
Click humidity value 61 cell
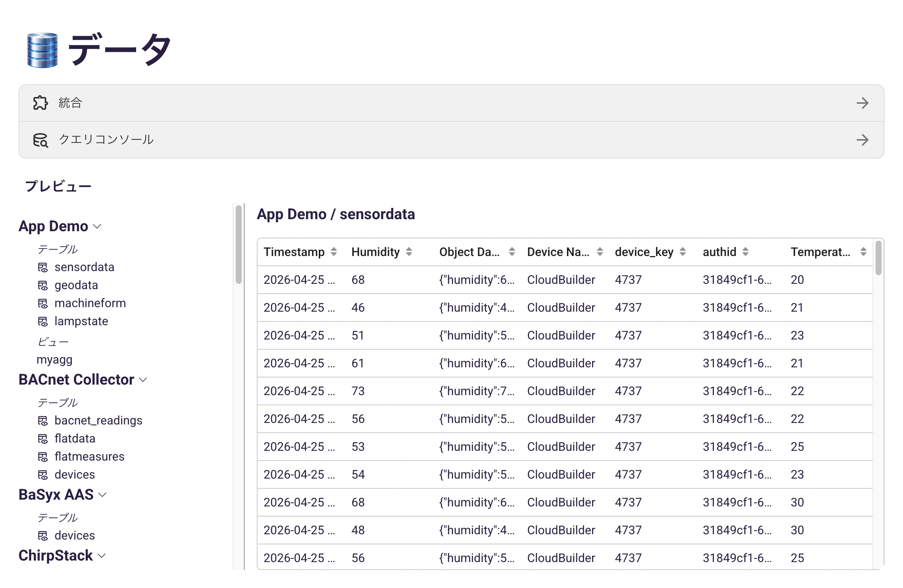click(x=358, y=364)
